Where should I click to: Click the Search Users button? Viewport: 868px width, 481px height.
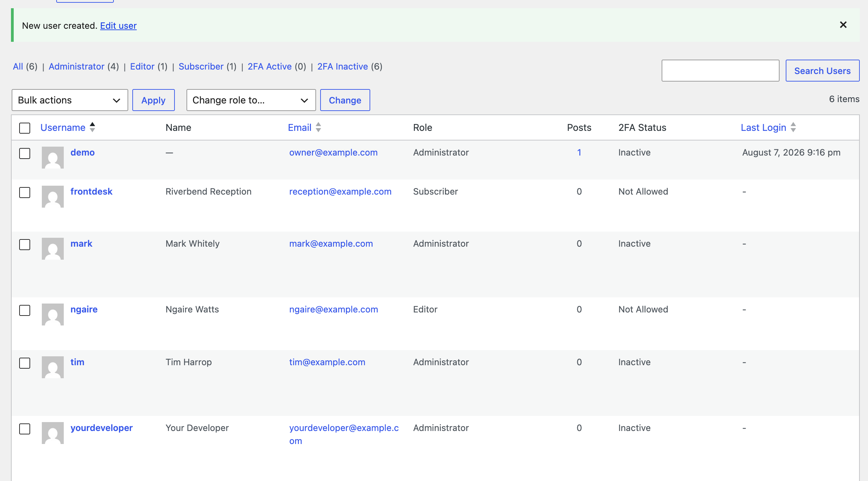[822, 71]
